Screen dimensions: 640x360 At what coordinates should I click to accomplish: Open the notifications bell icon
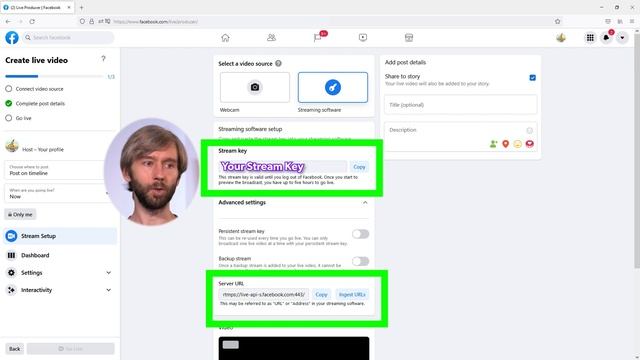(607, 38)
